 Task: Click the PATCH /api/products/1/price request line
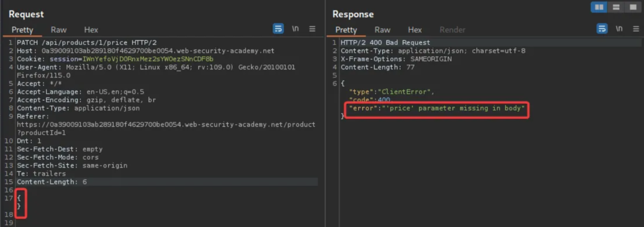point(86,43)
